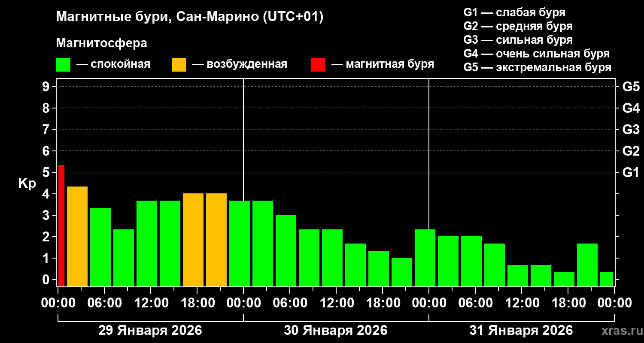Click the green bar above 18:00 on 31 January
The height and width of the screenshot is (343, 644).
pyautogui.click(x=564, y=279)
